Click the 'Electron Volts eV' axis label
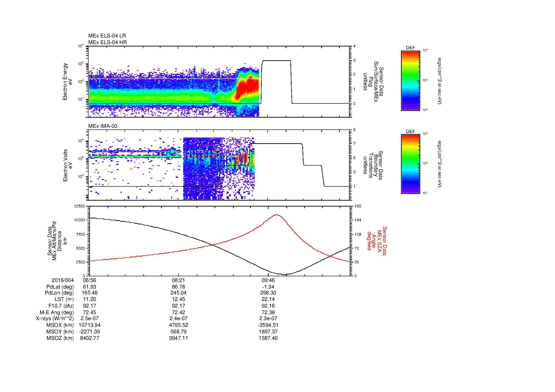Screen dimensions: 555x392 click(68, 166)
